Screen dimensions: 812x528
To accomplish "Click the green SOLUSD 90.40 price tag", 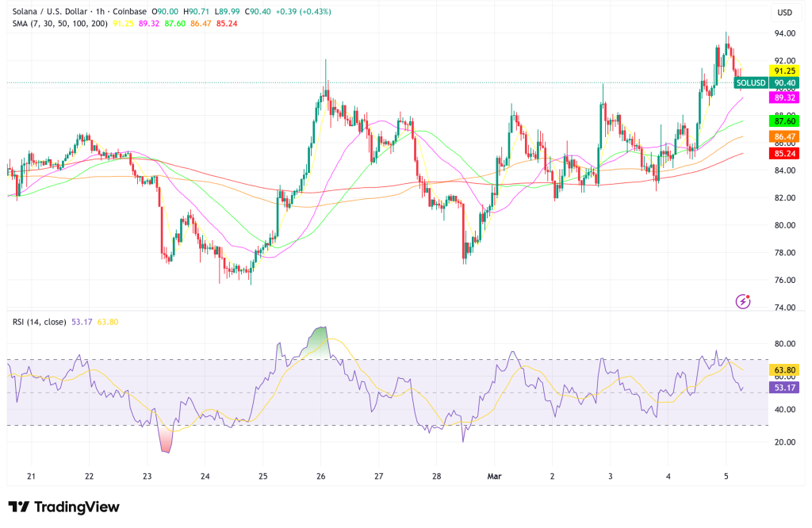I will (x=766, y=82).
